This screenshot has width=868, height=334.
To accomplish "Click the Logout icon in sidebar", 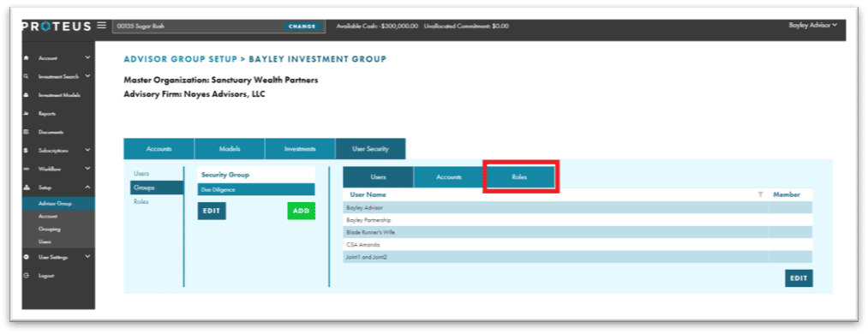I will [x=26, y=276].
